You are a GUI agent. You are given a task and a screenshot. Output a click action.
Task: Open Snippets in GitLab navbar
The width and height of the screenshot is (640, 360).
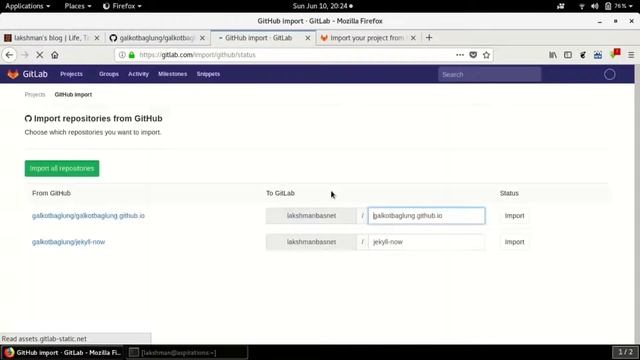point(208,74)
